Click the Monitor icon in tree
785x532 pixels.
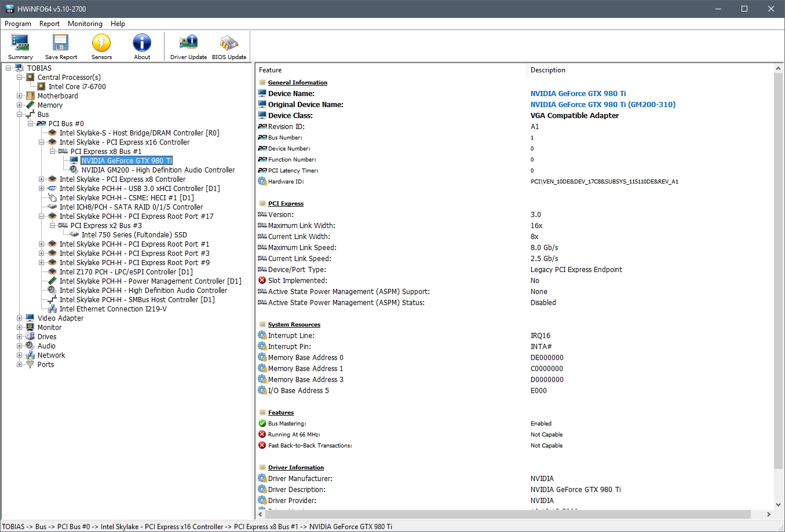(30, 328)
